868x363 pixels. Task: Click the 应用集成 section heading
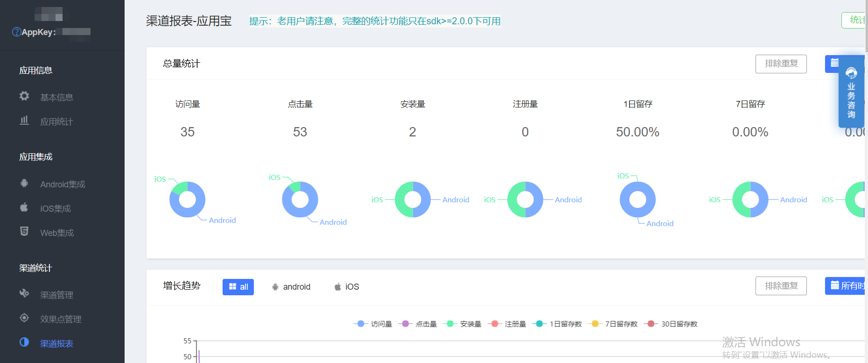pos(35,157)
